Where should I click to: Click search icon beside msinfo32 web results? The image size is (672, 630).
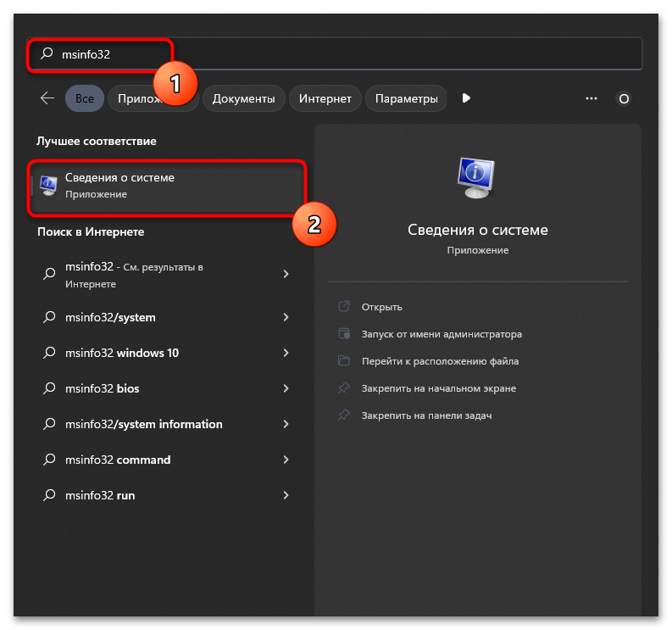click(x=49, y=274)
